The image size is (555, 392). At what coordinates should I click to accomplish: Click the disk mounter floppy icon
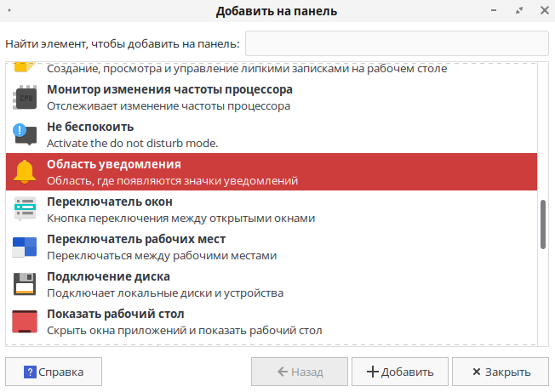click(25, 284)
